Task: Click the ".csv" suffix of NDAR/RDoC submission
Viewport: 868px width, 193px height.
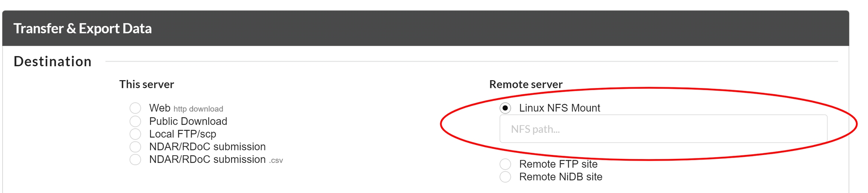Action: [276, 161]
